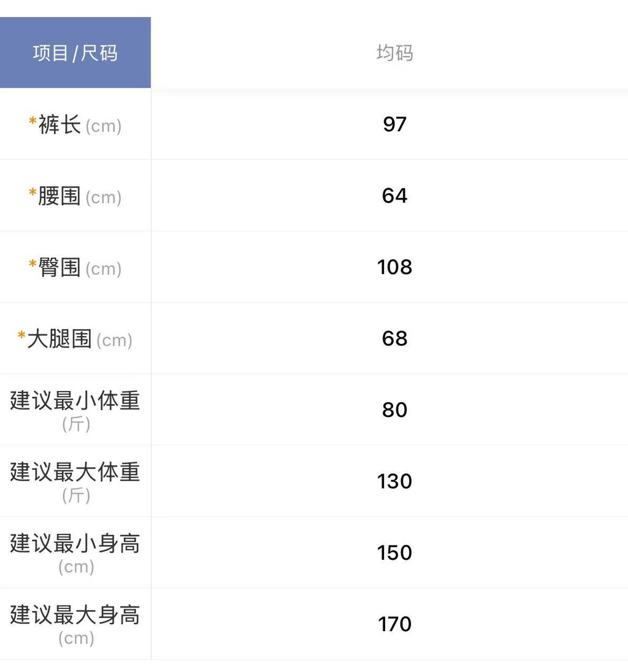Click the 建议最小体重 label
This screenshot has height=672, width=628.
pyautogui.click(x=75, y=401)
